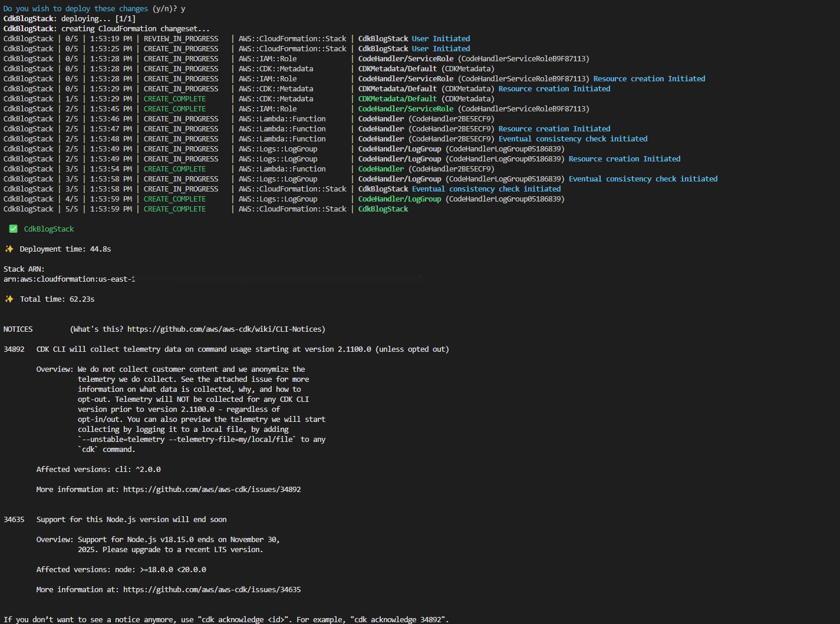Select the arn:aws:cloudformation:us-east-1 value
The height and width of the screenshot is (624, 840).
click(69, 279)
